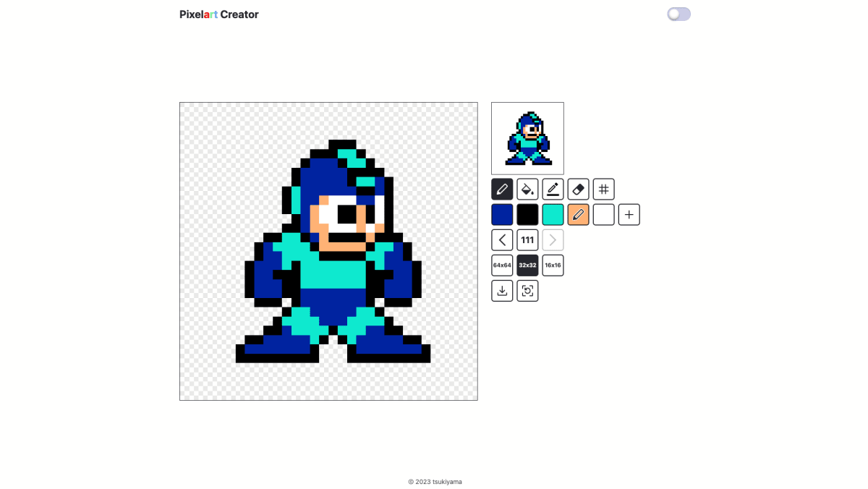The width and height of the screenshot is (868, 489).
Task: Open the Pixelart Creator title link
Action: pyautogui.click(x=219, y=14)
